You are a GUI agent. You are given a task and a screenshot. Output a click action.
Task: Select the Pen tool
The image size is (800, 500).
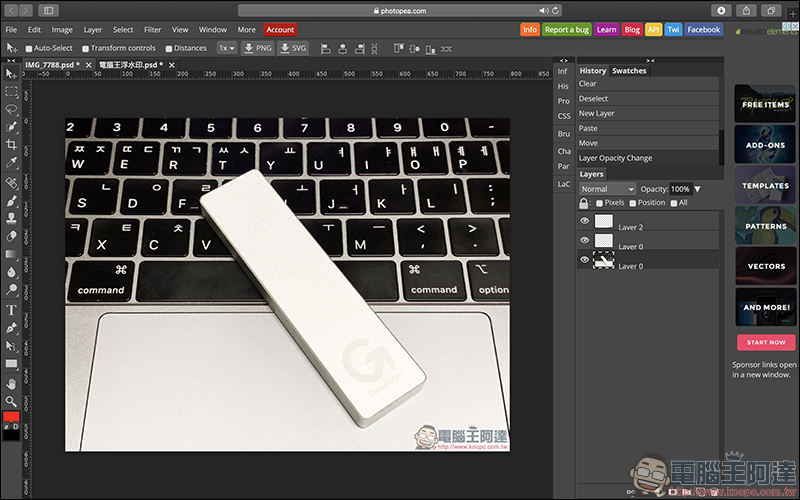coord(11,328)
